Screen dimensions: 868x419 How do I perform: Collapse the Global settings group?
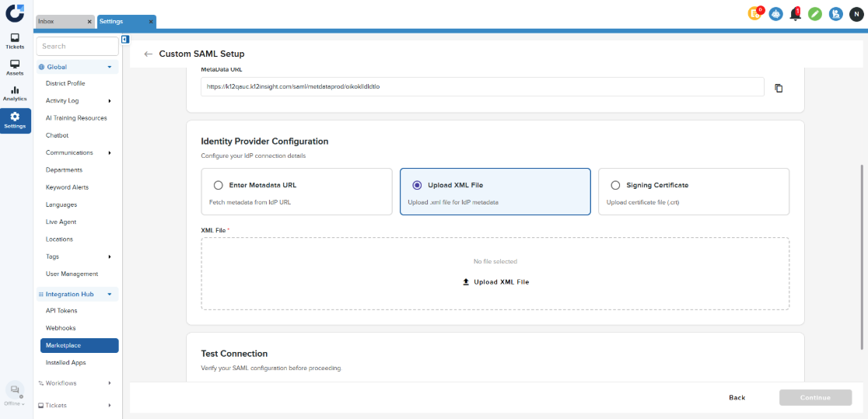pyautogui.click(x=110, y=67)
